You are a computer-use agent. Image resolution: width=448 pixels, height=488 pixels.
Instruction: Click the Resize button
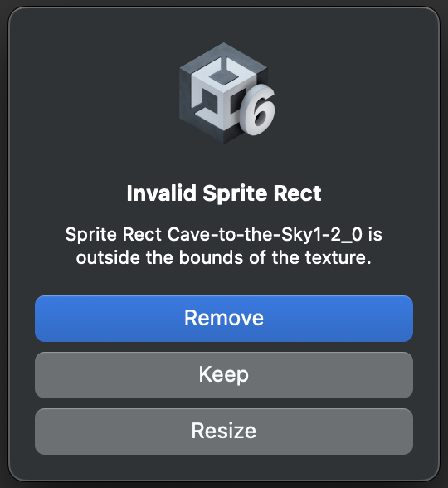(224, 432)
